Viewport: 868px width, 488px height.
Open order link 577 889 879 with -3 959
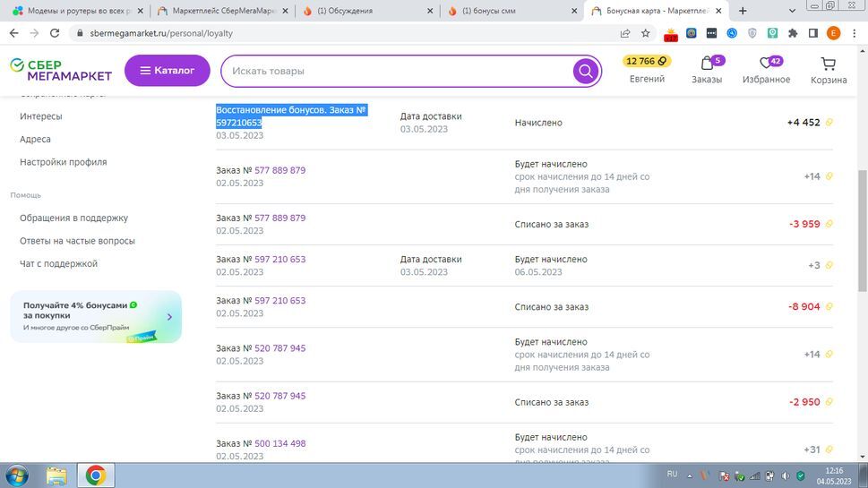[280, 218]
